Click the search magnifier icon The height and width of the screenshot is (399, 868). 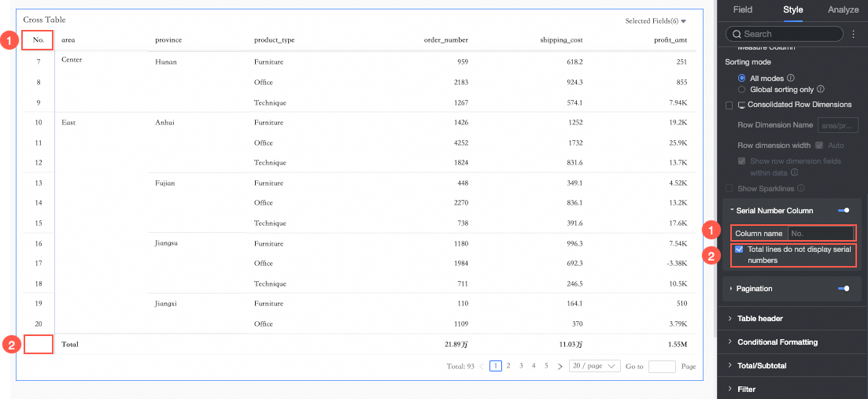click(736, 34)
